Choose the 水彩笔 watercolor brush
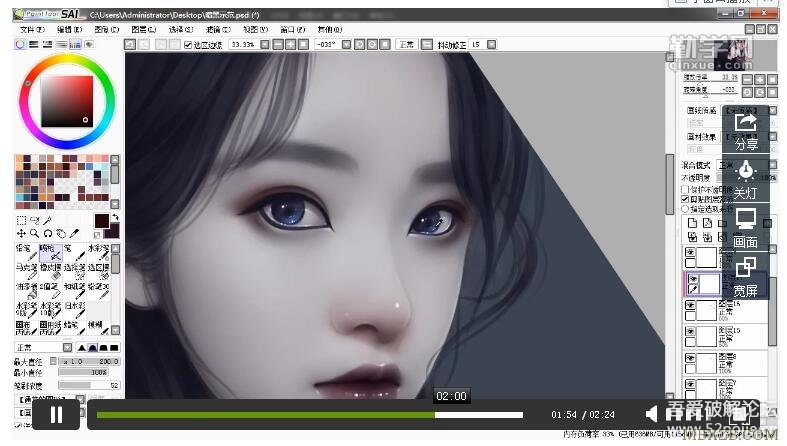The width and height of the screenshot is (787, 446). (x=98, y=252)
